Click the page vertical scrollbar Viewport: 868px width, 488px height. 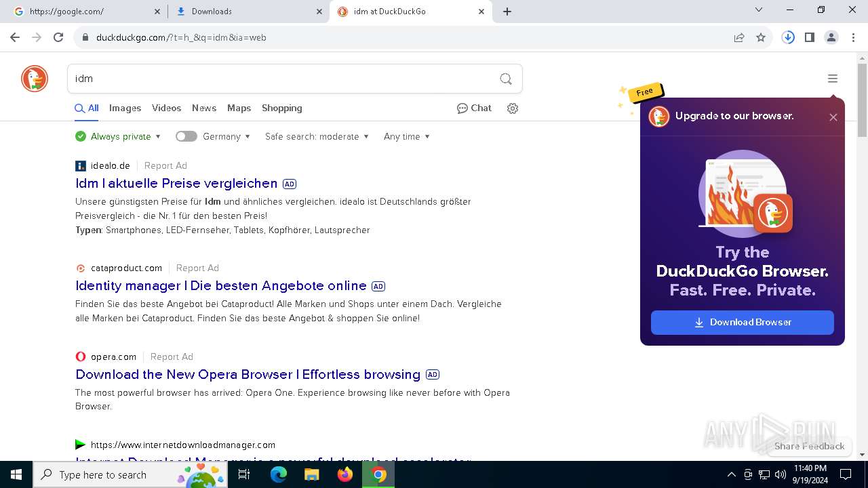click(x=862, y=102)
